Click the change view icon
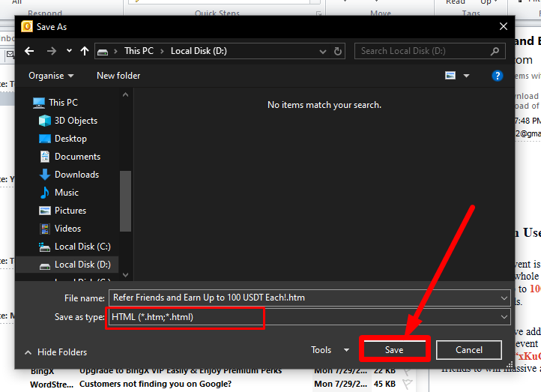 [x=450, y=76]
